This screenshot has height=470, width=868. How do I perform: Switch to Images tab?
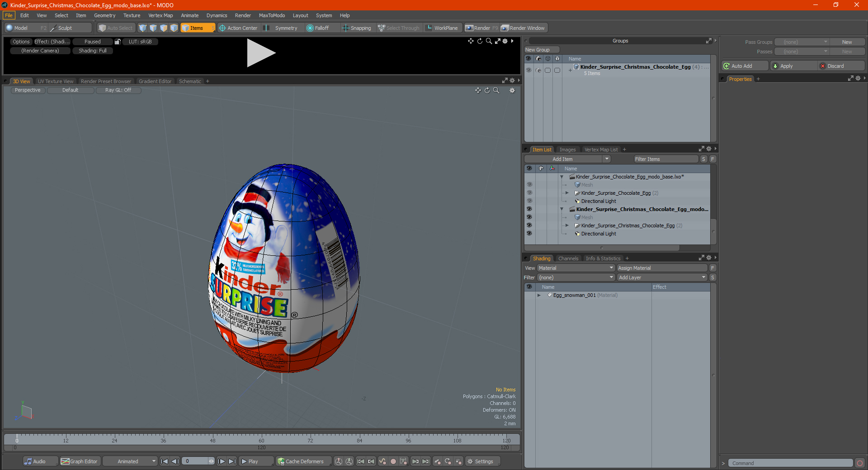pyautogui.click(x=567, y=150)
